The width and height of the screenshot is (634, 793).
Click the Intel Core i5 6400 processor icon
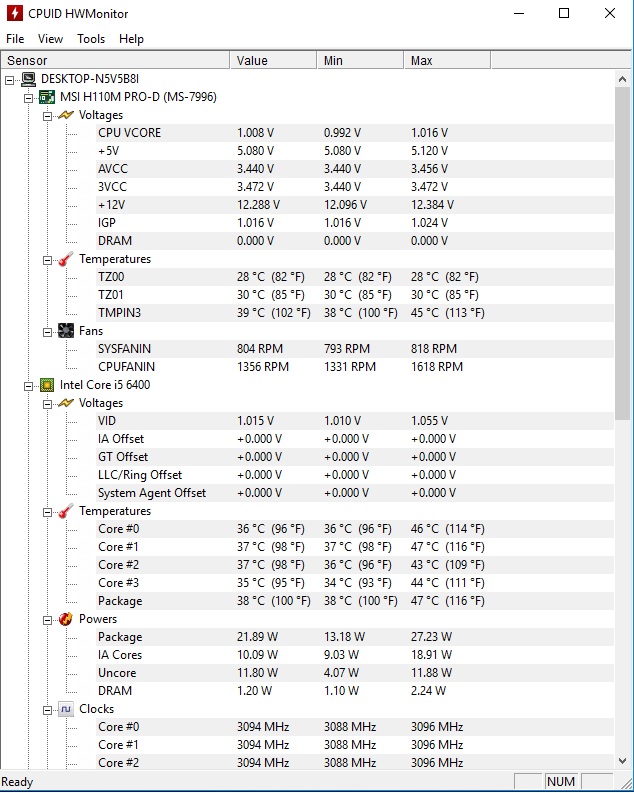click(46, 385)
